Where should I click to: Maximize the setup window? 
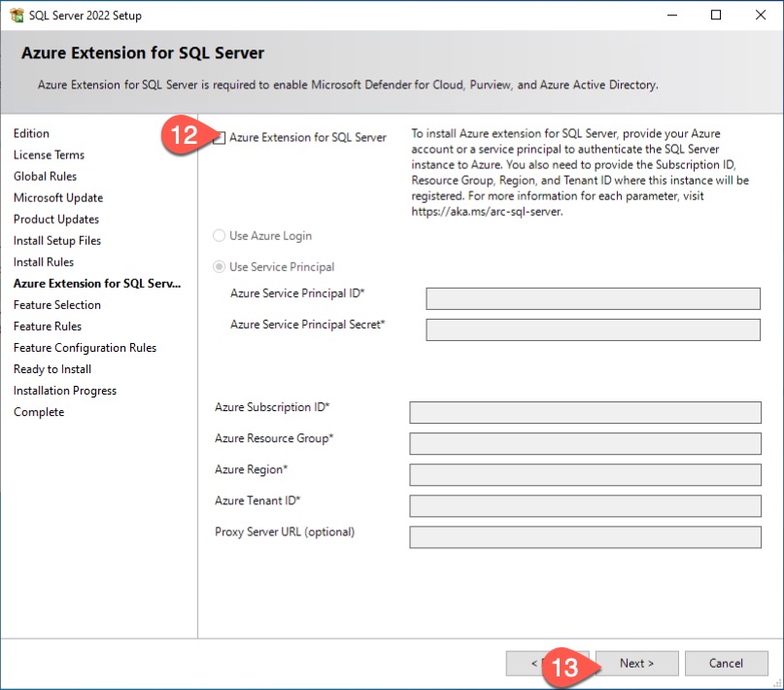(x=716, y=15)
